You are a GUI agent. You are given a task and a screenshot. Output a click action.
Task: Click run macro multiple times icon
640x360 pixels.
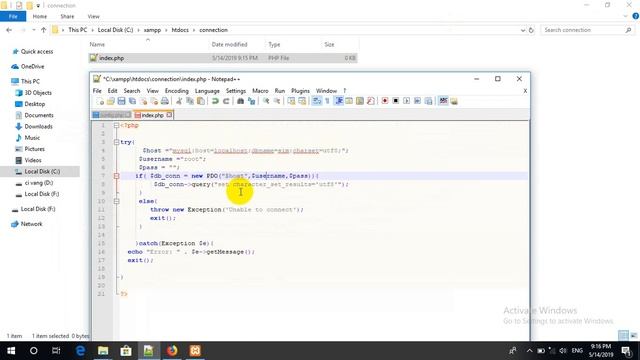(x=417, y=100)
